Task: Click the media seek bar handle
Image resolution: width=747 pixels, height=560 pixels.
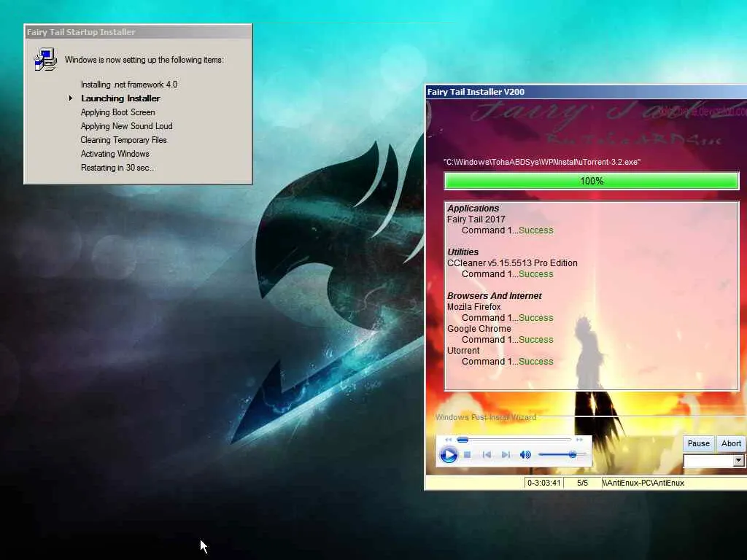Action: point(462,440)
